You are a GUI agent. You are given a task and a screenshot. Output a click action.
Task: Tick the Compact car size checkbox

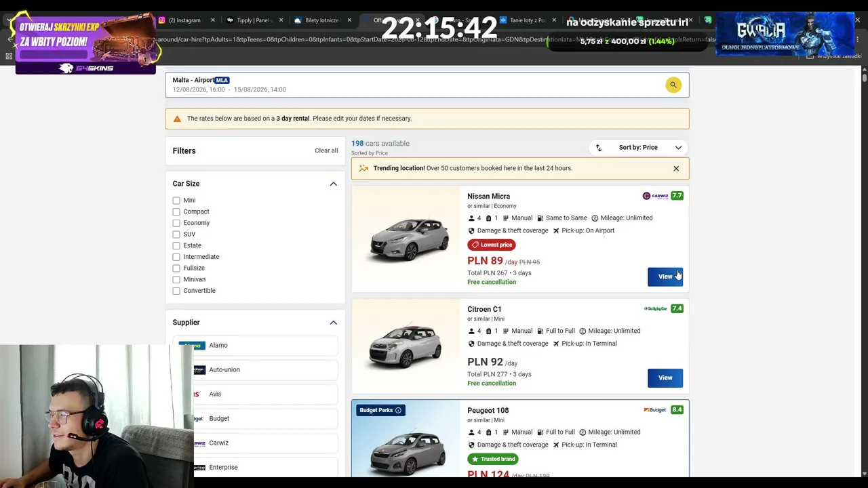click(176, 212)
